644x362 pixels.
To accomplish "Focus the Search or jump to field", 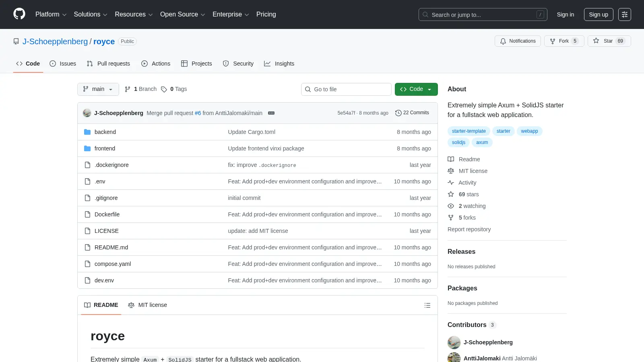I will coord(483,14).
